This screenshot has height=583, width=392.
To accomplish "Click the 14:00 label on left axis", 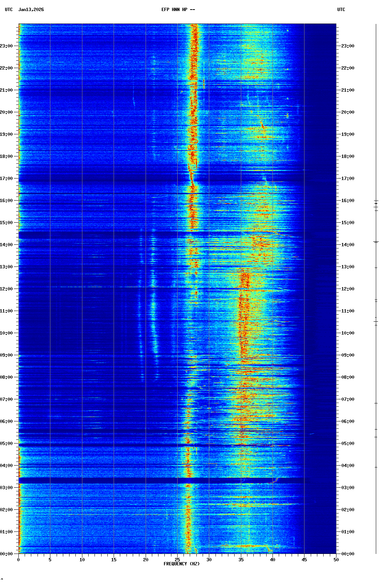I will pyautogui.click(x=7, y=245).
